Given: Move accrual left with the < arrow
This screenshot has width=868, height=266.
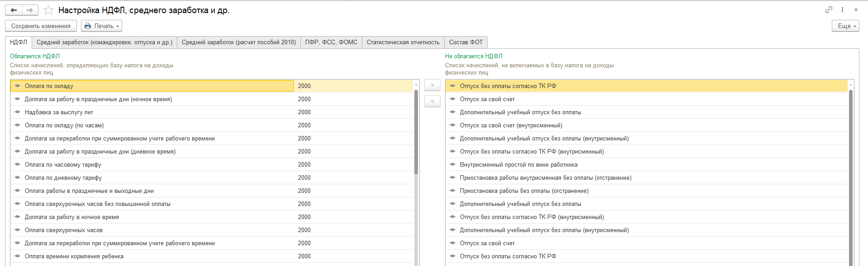Looking at the screenshot, I should [432, 102].
